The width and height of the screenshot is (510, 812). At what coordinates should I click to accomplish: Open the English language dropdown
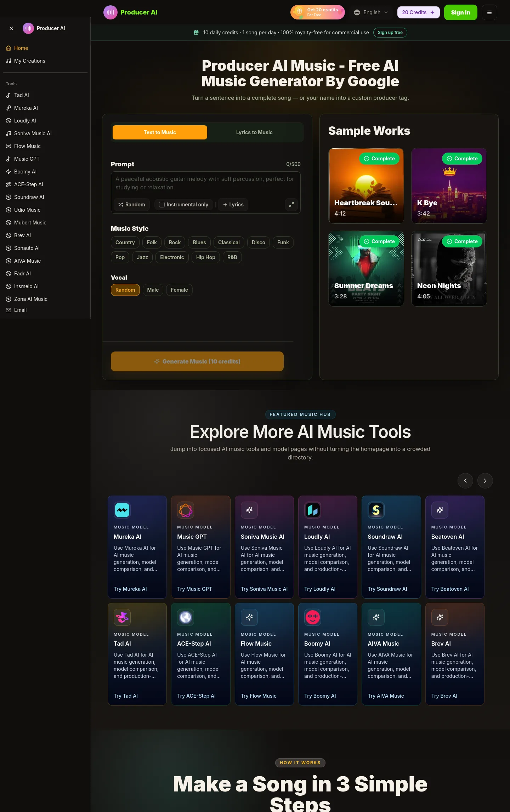click(371, 12)
